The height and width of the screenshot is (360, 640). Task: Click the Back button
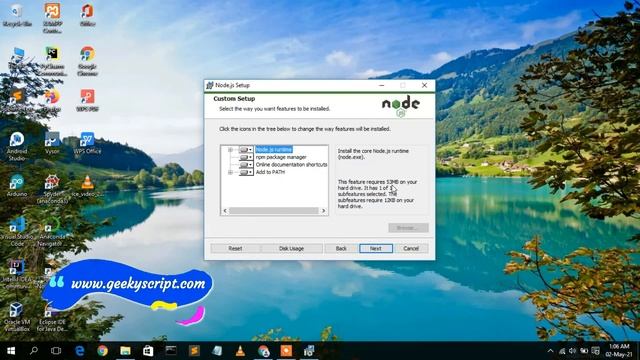coord(341,248)
